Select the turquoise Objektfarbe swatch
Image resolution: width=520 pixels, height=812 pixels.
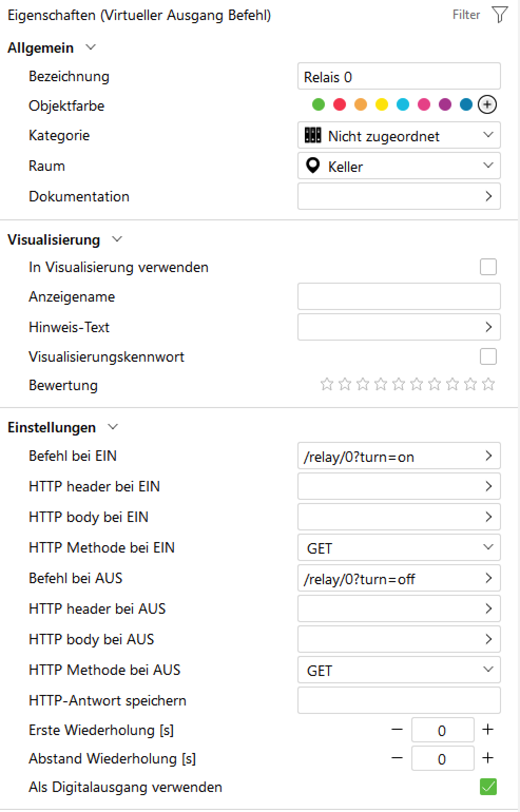(x=403, y=104)
